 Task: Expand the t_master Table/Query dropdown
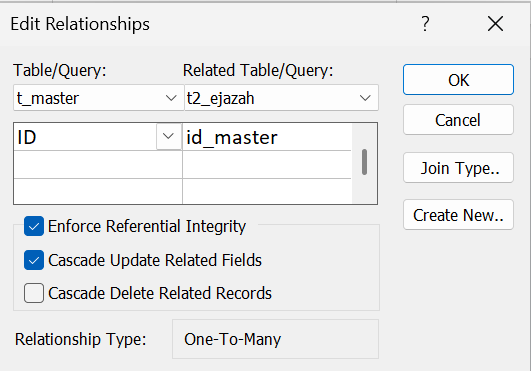tap(171, 98)
